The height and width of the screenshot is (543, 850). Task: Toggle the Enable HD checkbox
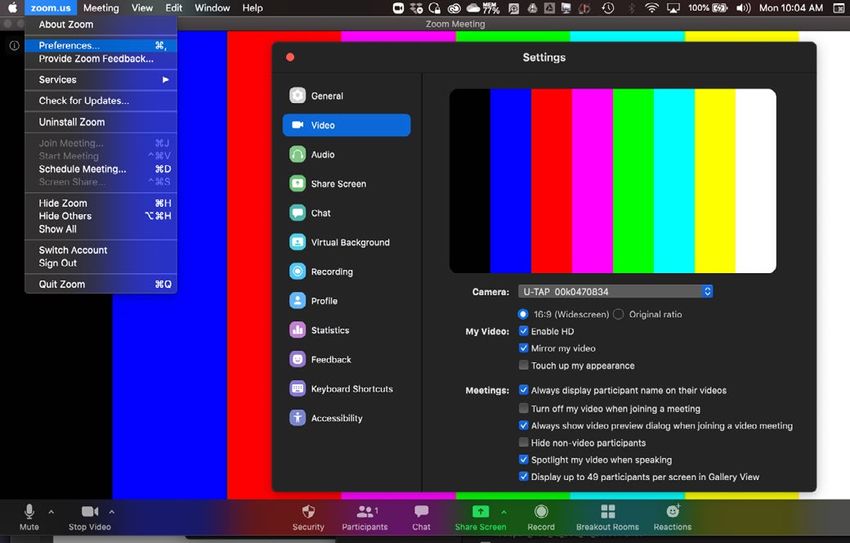524,331
